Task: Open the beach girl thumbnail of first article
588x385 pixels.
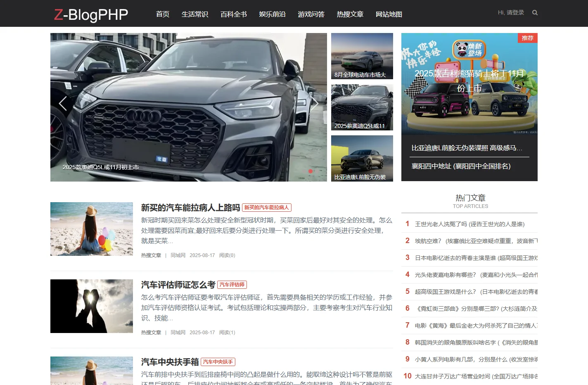Action: point(92,229)
